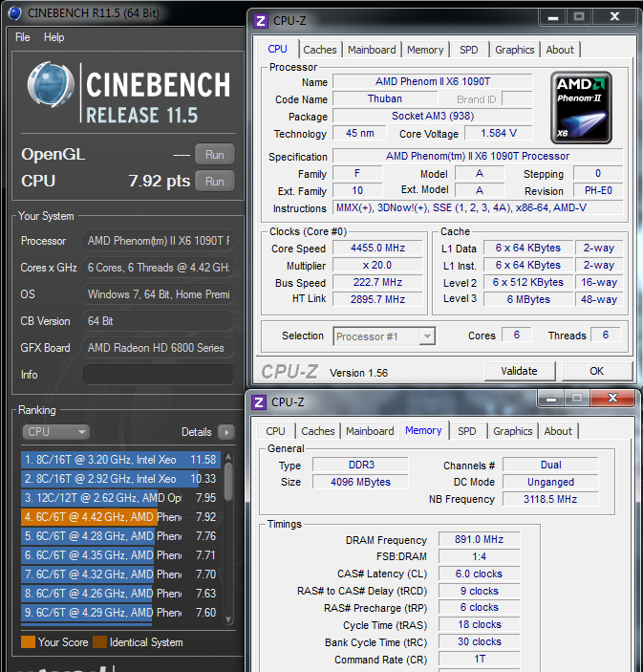Image resolution: width=643 pixels, height=672 pixels.
Task: Click the AMD Phenom II X6 logo image
Action: click(581, 108)
